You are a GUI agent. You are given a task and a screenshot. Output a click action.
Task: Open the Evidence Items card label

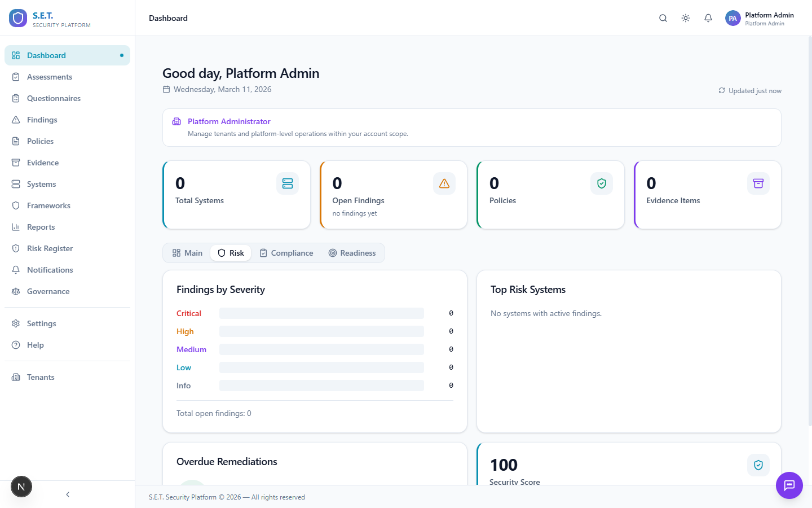coord(673,200)
